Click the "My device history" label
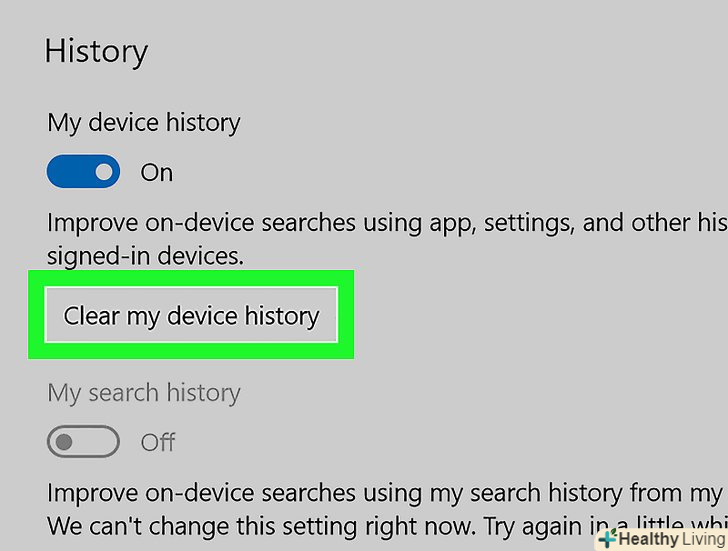The image size is (728, 551). coord(144,123)
